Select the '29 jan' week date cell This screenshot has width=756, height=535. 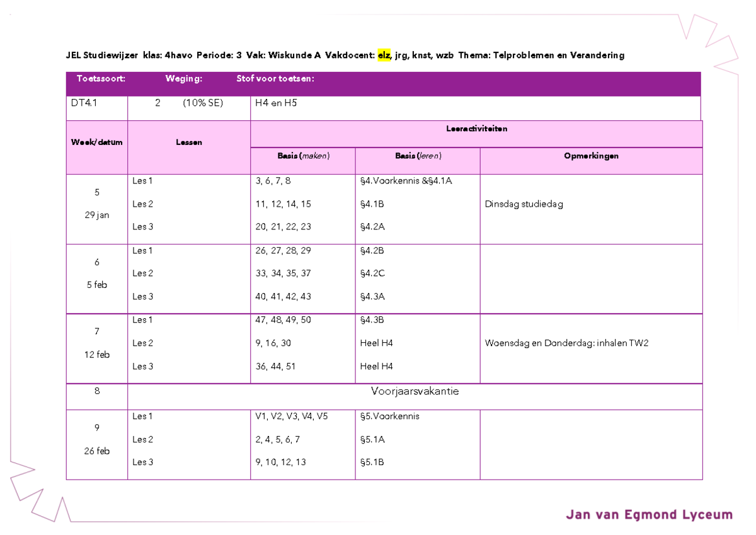pyautogui.click(x=96, y=214)
